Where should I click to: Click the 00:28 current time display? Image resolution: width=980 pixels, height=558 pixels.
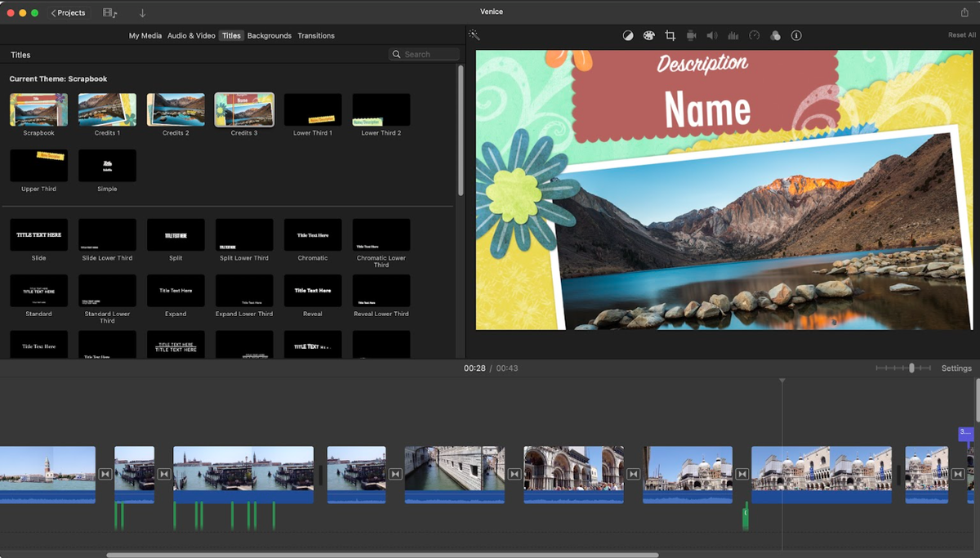pyautogui.click(x=474, y=368)
